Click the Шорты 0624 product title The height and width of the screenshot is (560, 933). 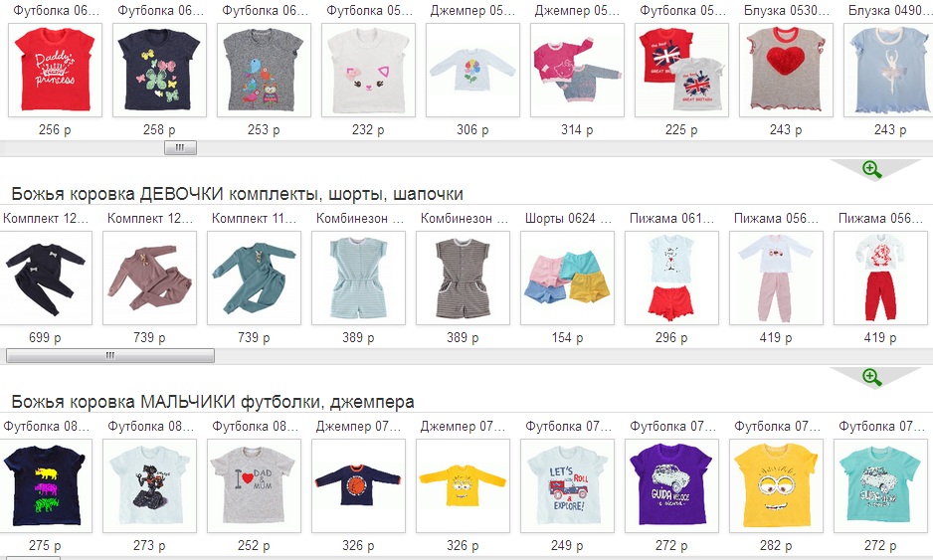tap(568, 219)
